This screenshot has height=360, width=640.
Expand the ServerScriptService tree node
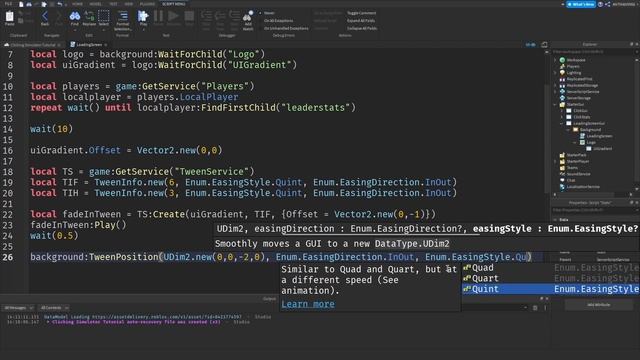[x=555, y=91]
